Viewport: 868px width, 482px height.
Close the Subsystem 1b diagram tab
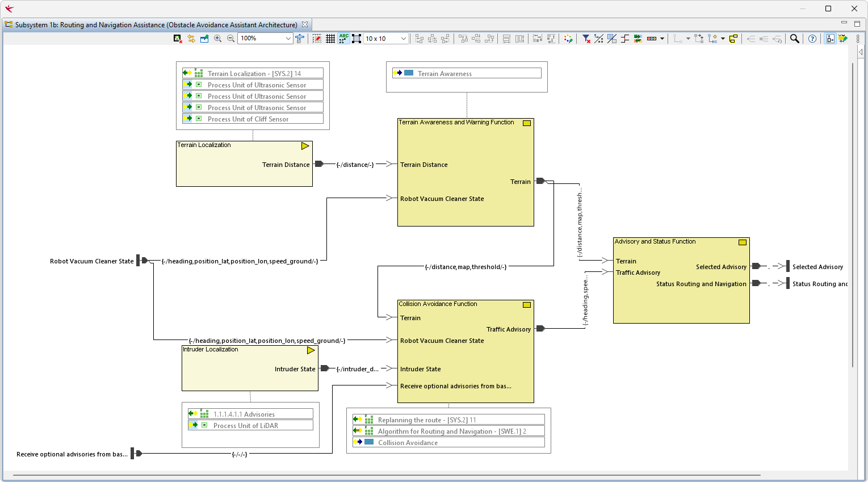(305, 24)
